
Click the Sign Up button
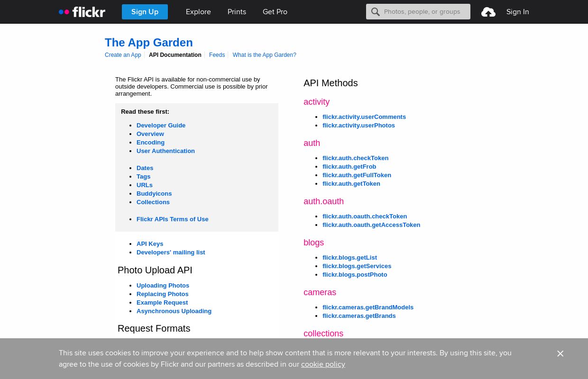coord(145,12)
